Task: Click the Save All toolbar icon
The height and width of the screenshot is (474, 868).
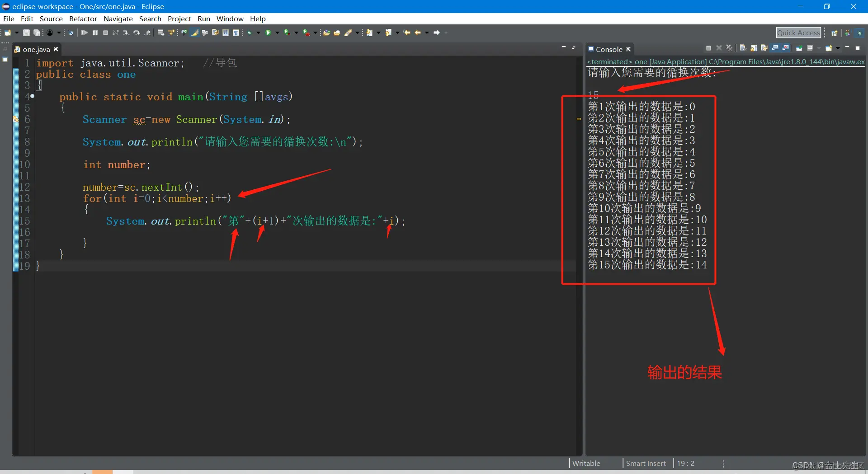Action: (37, 33)
